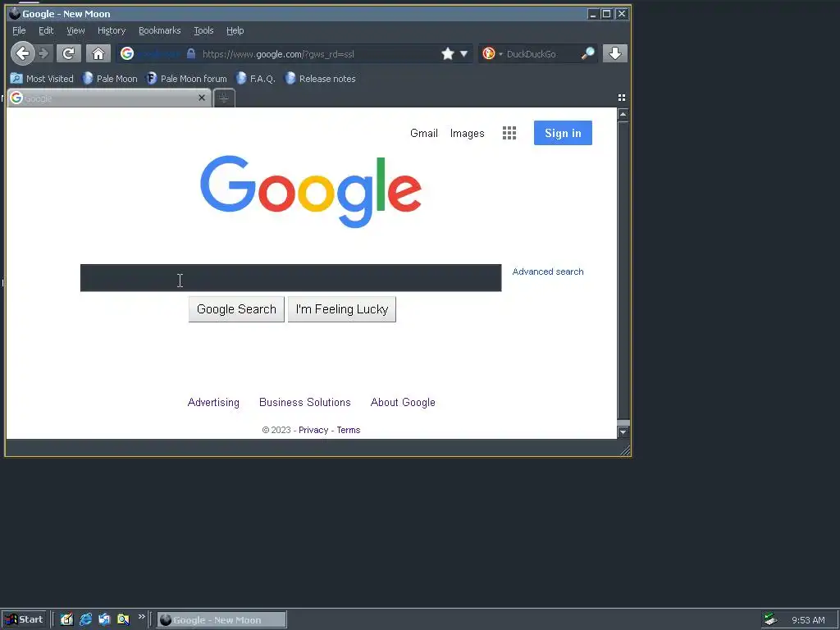Click the window resize grip corner

(624, 451)
